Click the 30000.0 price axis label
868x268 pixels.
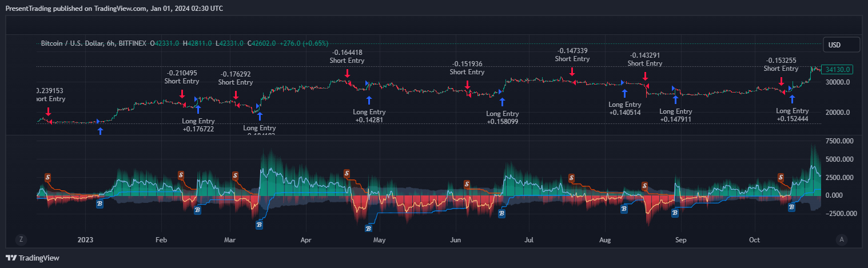coord(838,82)
